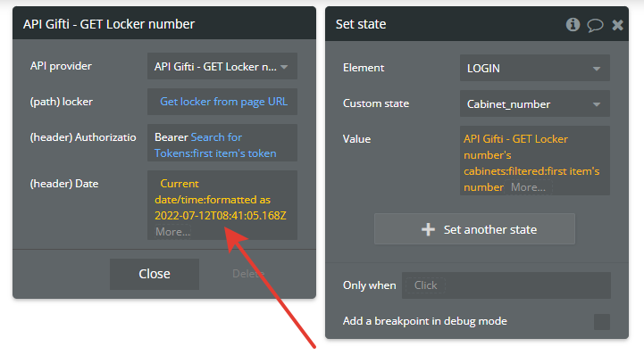Screen dimensions: 644x355
Task: Expand the Custom state Cabinet_number dropdown
Action: (x=534, y=103)
